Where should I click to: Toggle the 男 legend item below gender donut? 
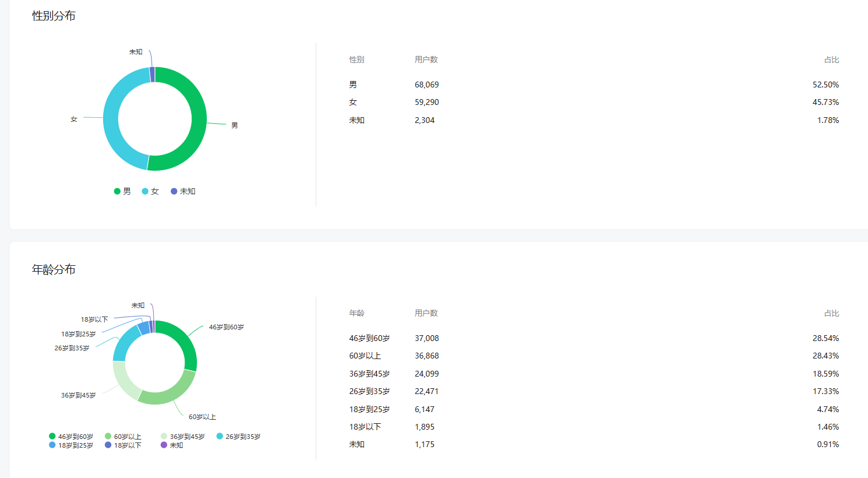click(122, 191)
